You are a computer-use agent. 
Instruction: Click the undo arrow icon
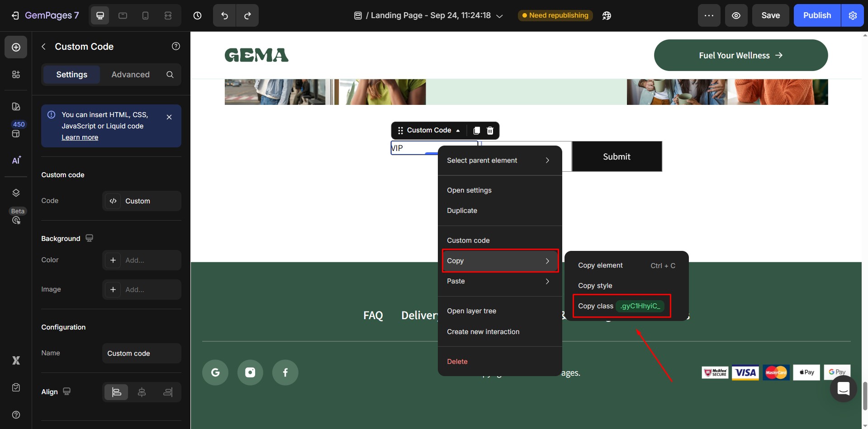[x=224, y=15]
